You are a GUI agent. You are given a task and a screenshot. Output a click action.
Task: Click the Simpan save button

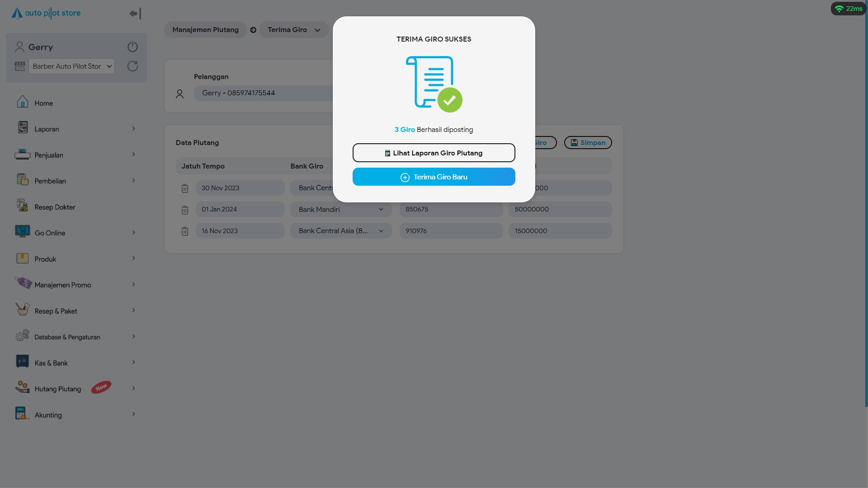coord(588,143)
